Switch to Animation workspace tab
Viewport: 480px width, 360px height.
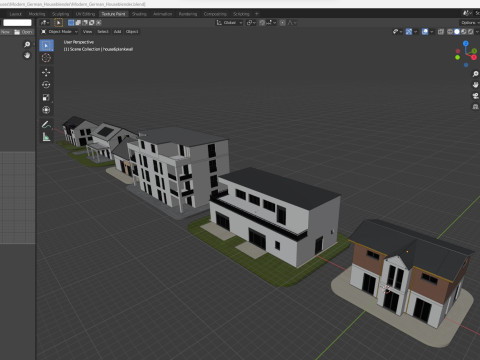tap(163, 14)
